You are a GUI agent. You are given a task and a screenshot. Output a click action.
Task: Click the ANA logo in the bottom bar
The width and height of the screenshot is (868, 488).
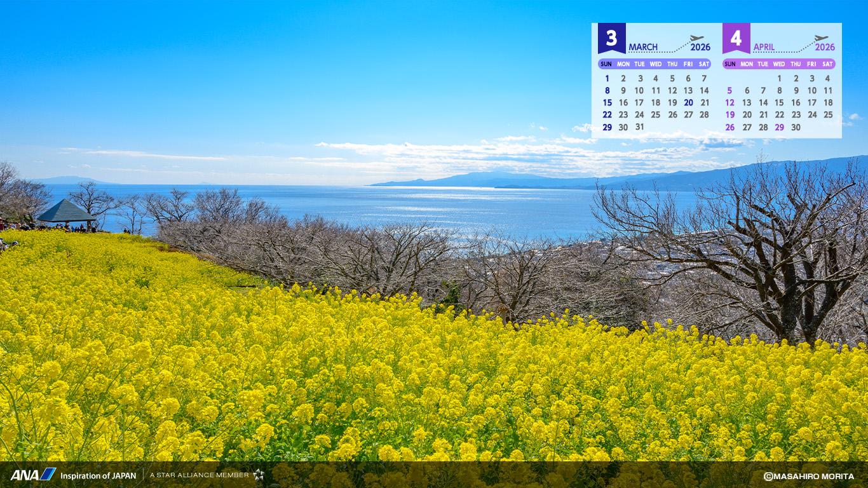tap(33, 475)
